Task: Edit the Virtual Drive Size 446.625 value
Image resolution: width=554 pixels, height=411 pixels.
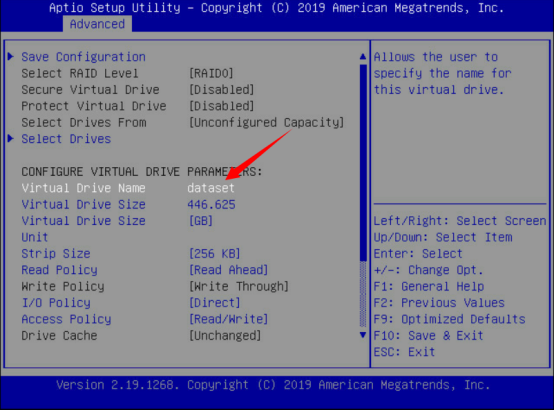Action: [211, 205]
